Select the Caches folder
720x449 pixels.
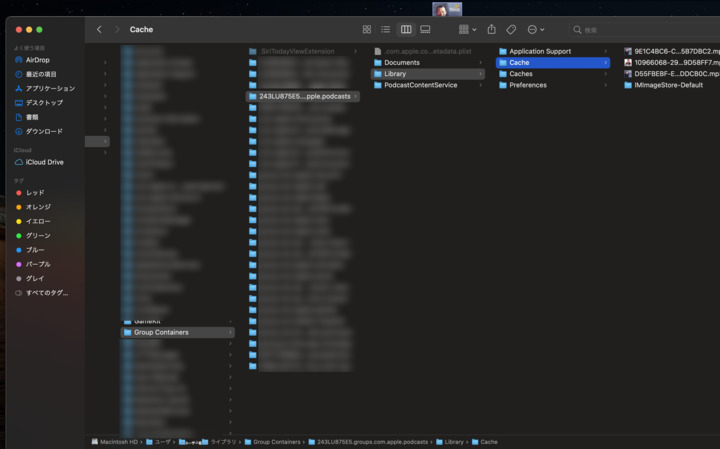pyautogui.click(x=520, y=74)
